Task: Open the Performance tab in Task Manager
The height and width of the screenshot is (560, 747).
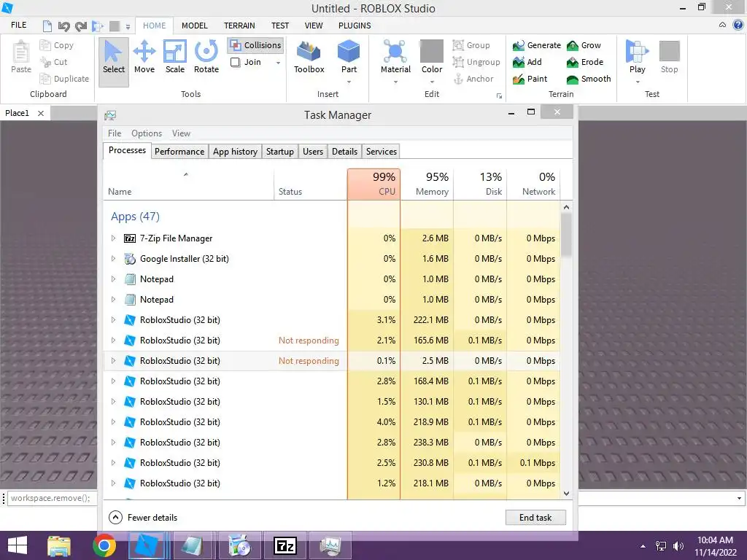Action: coord(179,152)
